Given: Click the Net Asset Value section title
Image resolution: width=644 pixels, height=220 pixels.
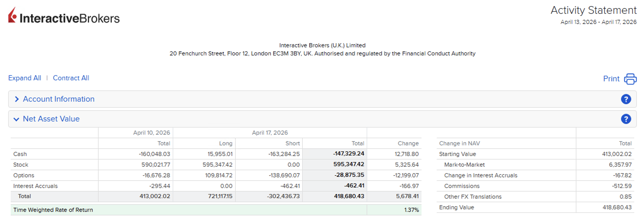Looking at the screenshot, I should [51, 119].
